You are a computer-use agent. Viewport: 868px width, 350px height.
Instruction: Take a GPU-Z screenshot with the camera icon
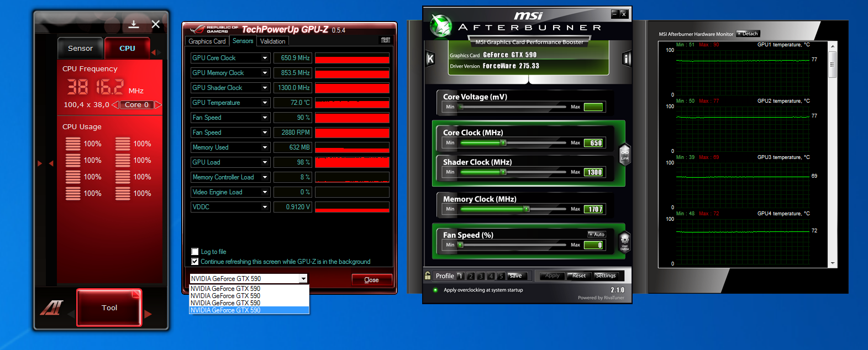click(386, 40)
